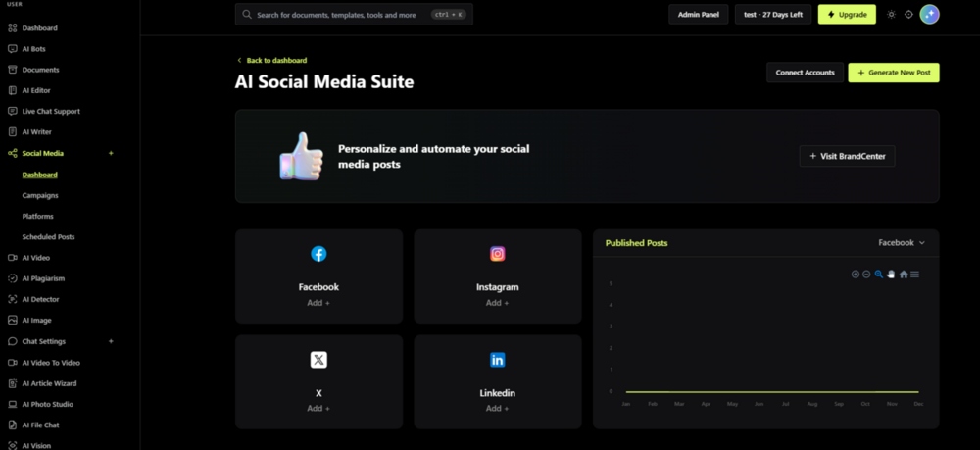Click the Generate New Post button
This screenshot has width=980, height=450.
(x=893, y=73)
